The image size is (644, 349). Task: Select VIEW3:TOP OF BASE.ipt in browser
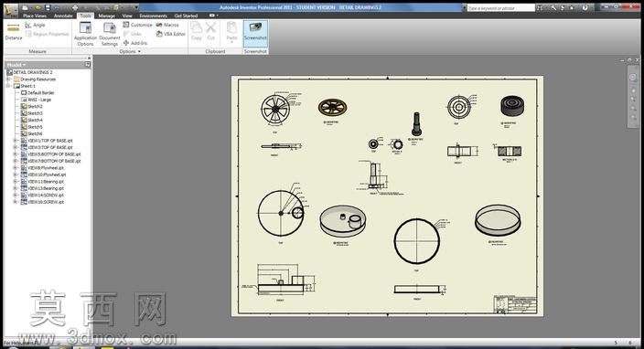(x=47, y=147)
